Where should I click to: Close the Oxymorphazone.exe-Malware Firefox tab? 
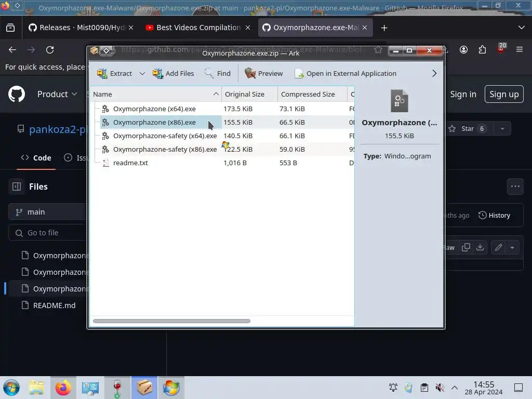[x=365, y=28]
